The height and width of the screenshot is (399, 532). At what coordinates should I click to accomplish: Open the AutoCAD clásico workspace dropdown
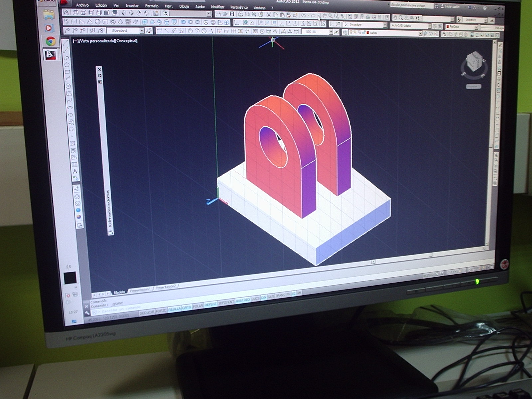(430, 26)
